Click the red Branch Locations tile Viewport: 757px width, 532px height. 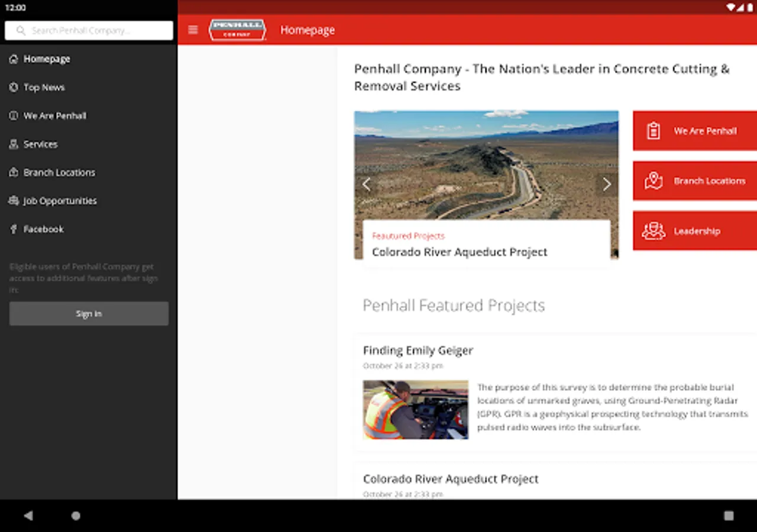pos(695,181)
